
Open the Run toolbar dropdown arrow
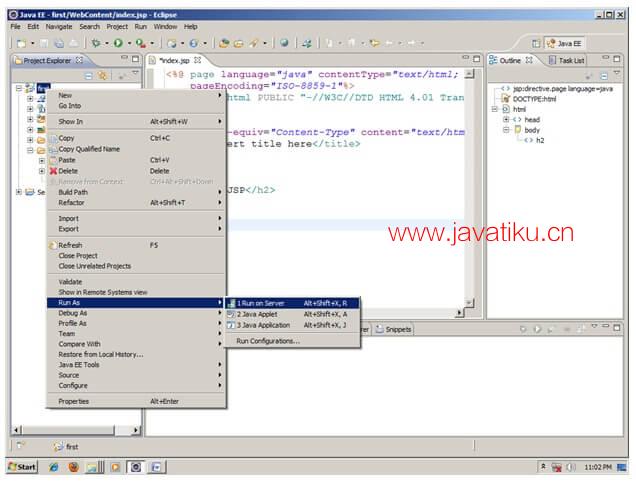click(x=129, y=43)
